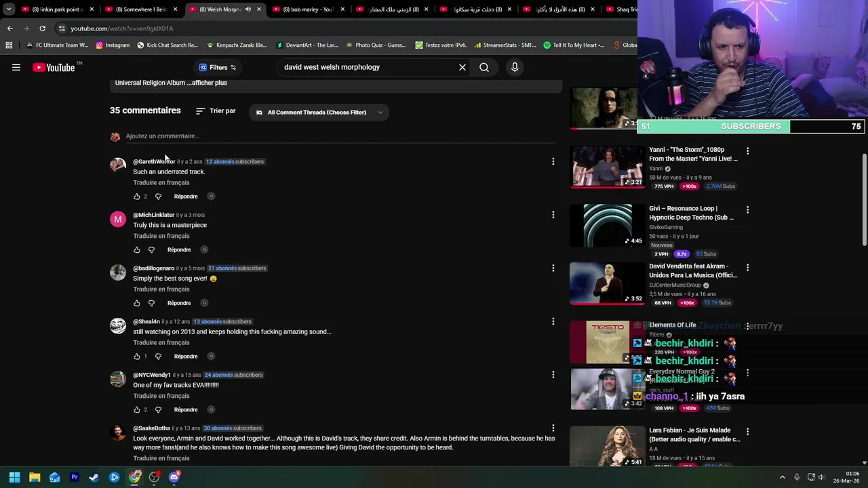The height and width of the screenshot is (488, 868).
Task: Dislike MichLinklater's masterpiece comment
Action: [x=151, y=250]
